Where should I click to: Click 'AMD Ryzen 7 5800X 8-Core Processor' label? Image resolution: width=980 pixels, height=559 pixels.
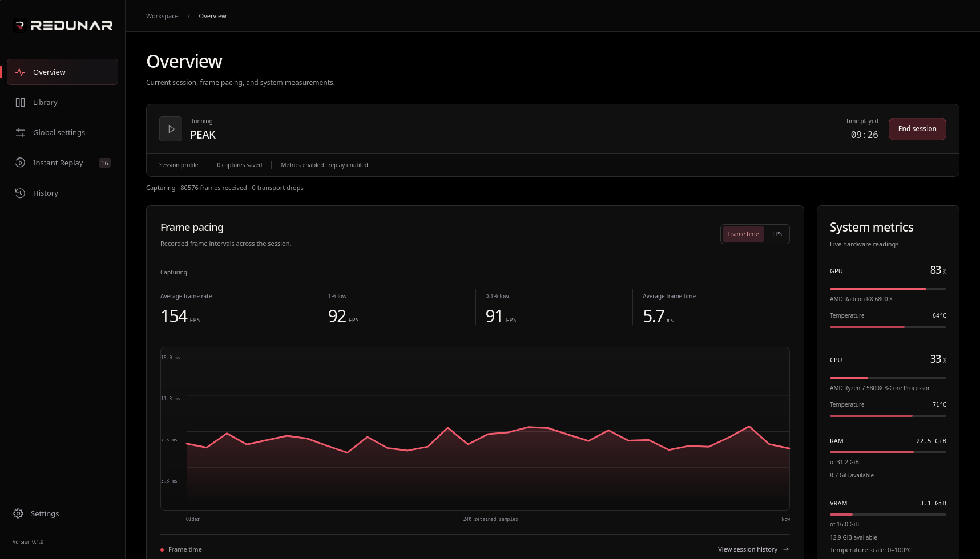coord(880,388)
